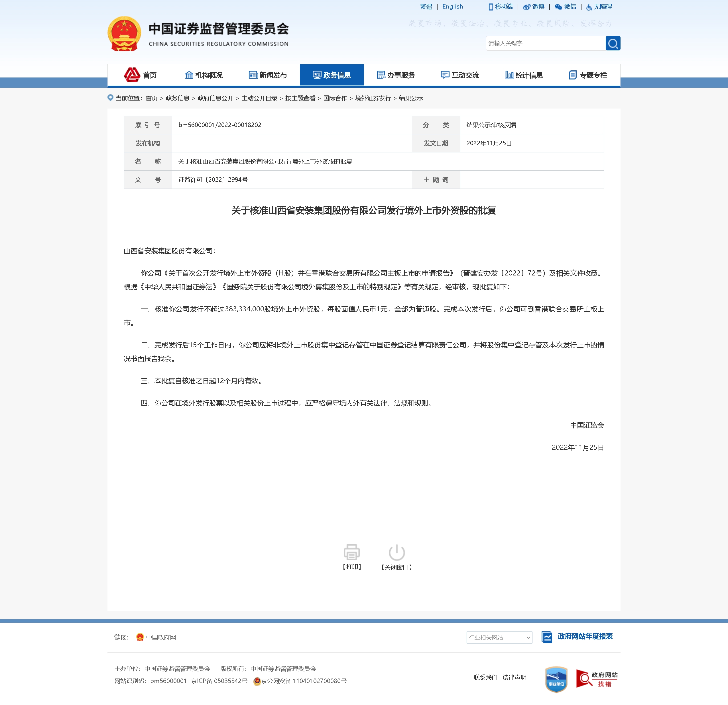Click the blue public institution shield emblem
The width and height of the screenshot is (728, 705).
click(x=556, y=679)
